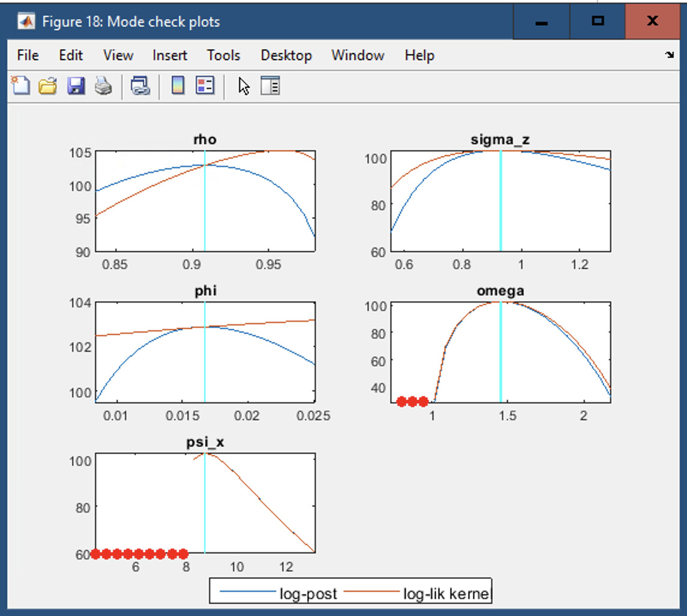Screen dimensions: 687x616
Task: Maximize the Figure 18 window
Action: (598, 21)
